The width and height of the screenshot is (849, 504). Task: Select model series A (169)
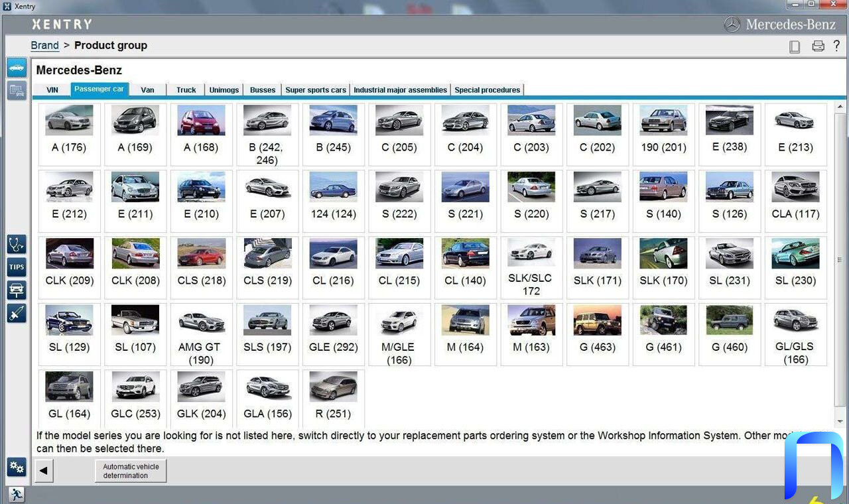pos(135,135)
